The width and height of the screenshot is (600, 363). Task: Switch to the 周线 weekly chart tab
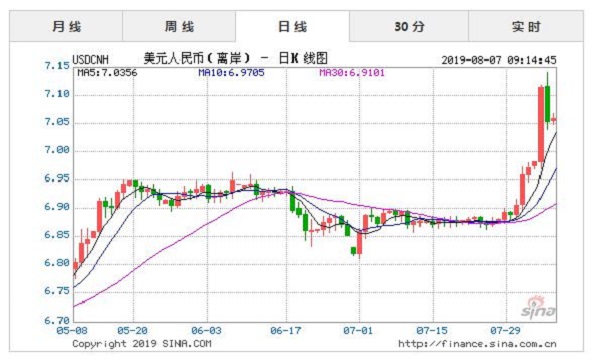[x=179, y=26]
